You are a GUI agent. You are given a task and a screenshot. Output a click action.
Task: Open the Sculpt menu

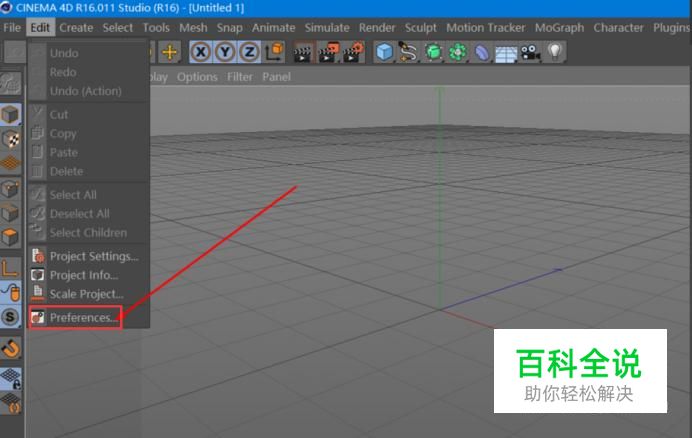pyautogui.click(x=421, y=27)
